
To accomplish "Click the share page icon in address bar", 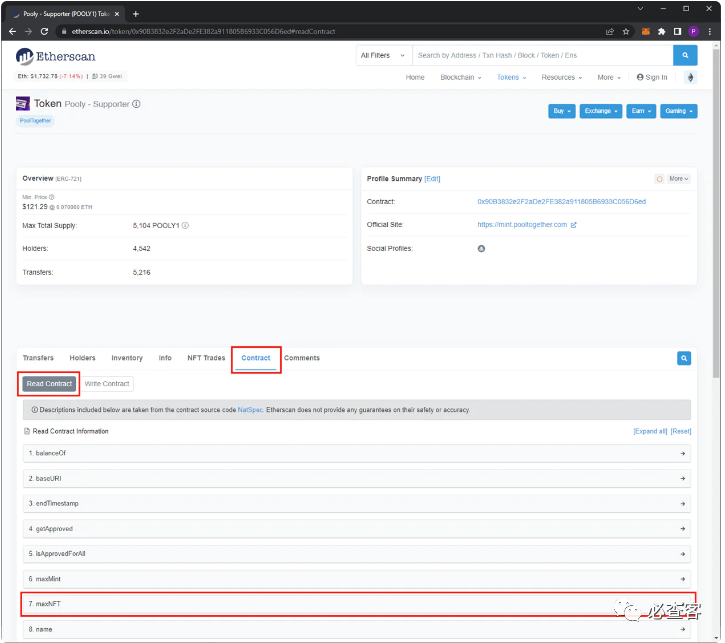I will pyautogui.click(x=610, y=31).
